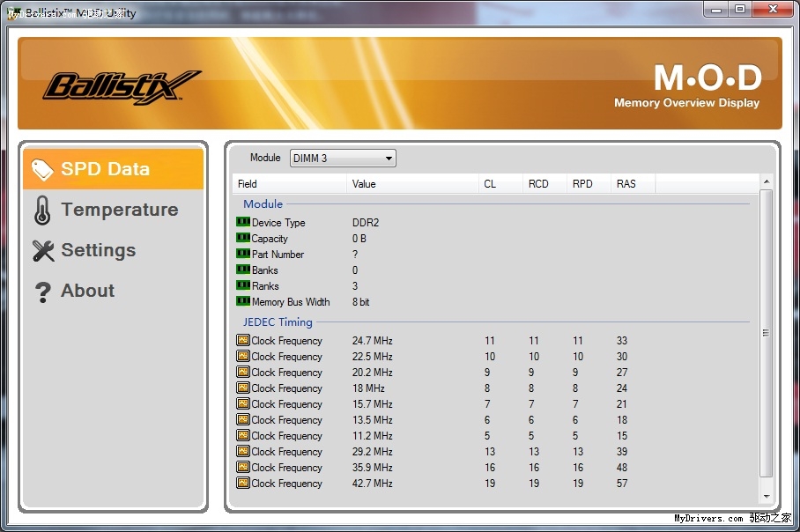This screenshot has width=800, height=532.
Task: Switch to the Settings tab
Action: coord(98,250)
